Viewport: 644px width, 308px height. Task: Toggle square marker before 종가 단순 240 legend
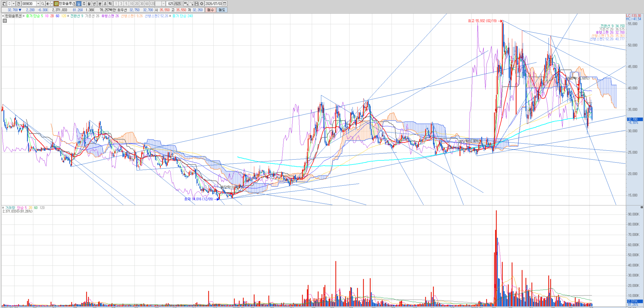point(170,16)
